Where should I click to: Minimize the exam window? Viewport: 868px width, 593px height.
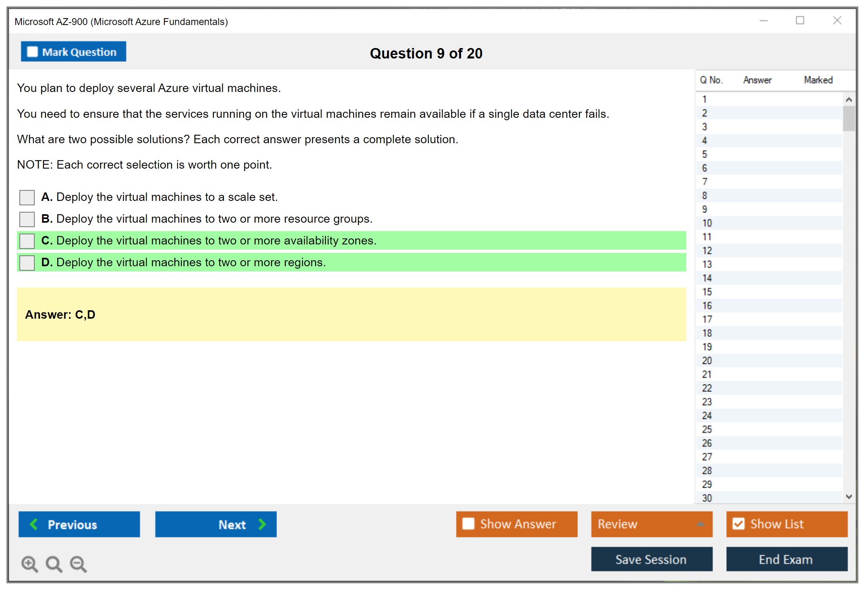point(763,21)
